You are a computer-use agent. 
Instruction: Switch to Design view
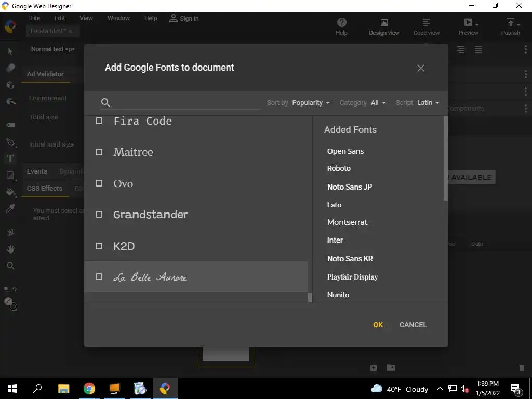click(384, 26)
